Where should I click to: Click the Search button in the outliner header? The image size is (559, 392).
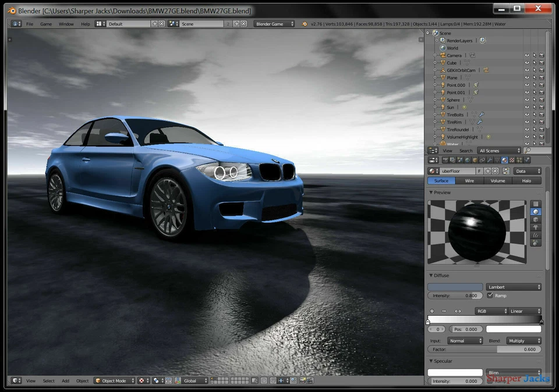[x=466, y=151]
